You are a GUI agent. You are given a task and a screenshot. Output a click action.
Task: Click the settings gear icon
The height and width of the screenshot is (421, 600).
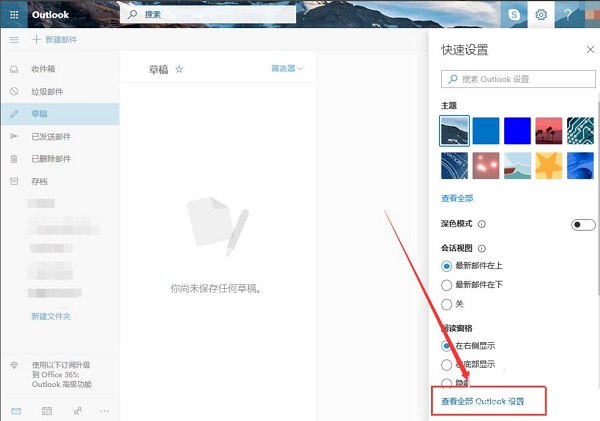[541, 15]
